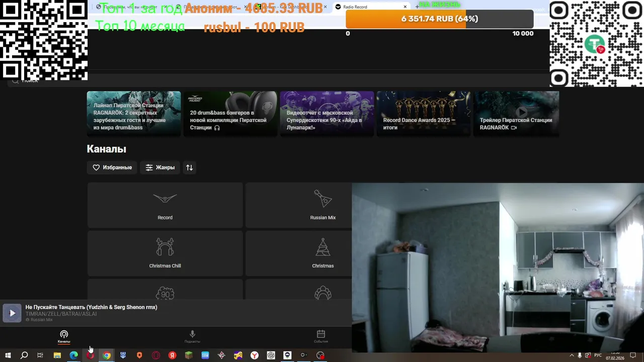
Task: Toggle channel sort order arrows
Action: click(189, 167)
